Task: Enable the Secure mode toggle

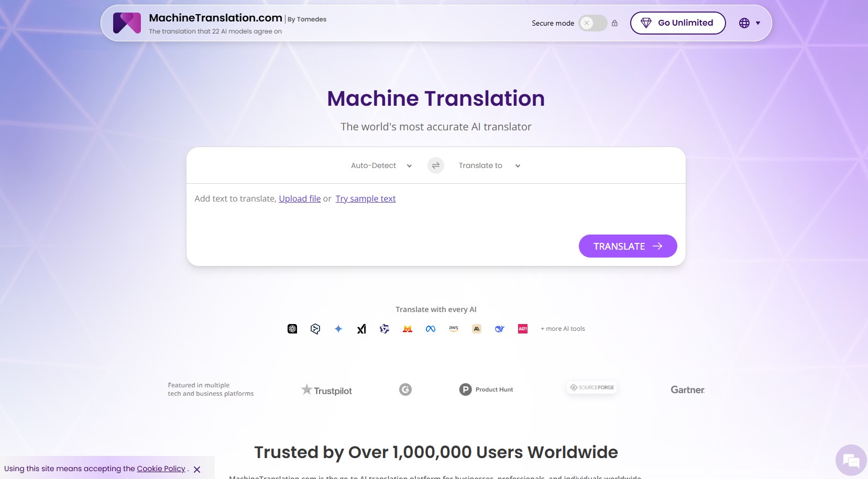Action: [592, 23]
